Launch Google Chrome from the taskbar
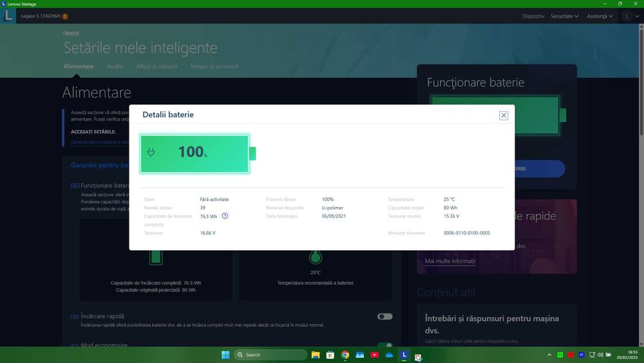This screenshot has height=363, width=644. [345, 355]
